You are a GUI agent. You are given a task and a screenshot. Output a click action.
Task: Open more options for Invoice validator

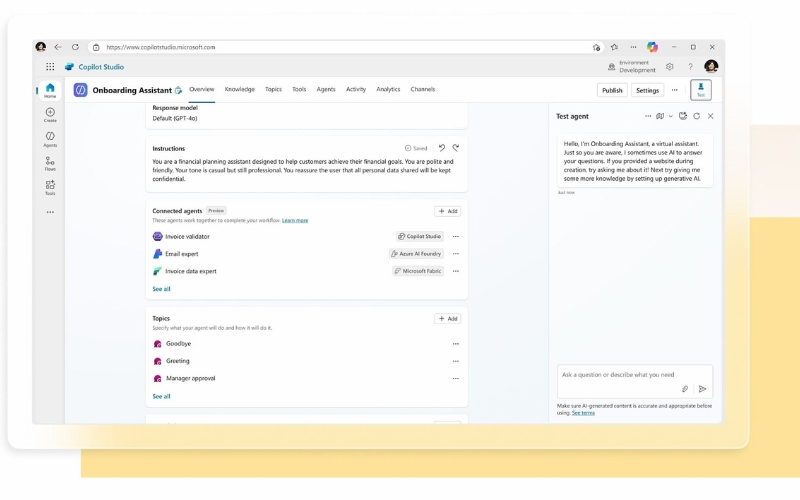456,237
